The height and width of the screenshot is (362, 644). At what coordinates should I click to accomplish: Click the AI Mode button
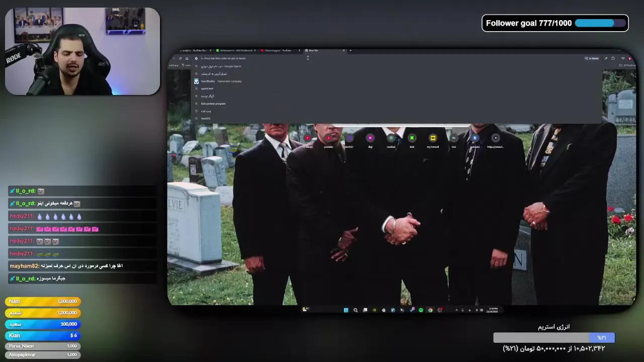coord(592,58)
